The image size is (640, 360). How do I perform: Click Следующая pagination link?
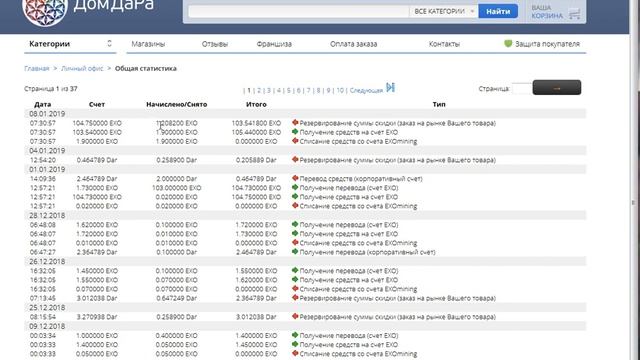(366, 90)
